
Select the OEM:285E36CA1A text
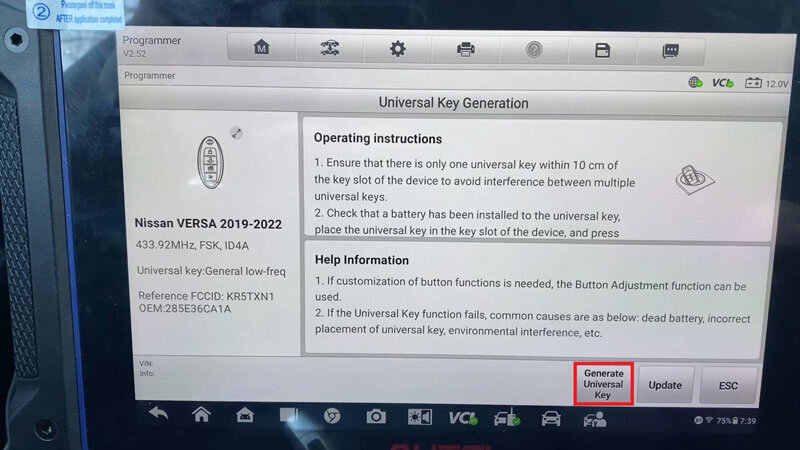click(185, 309)
